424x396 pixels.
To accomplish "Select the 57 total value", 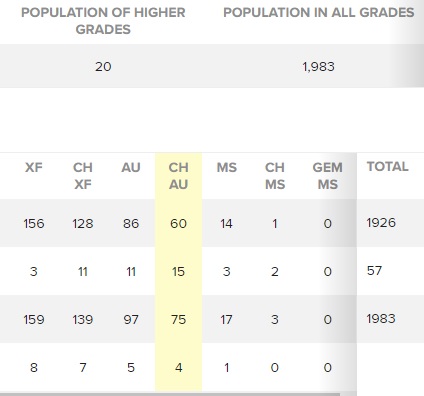I will click(374, 271).
